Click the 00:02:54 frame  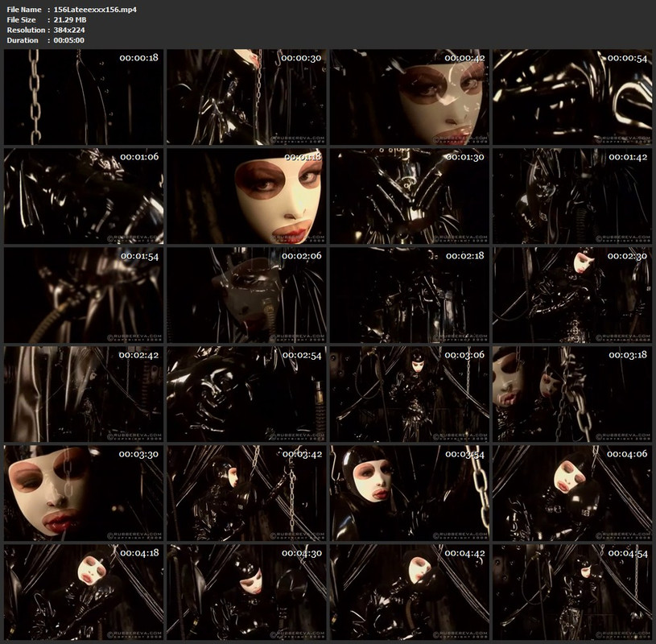(x=246, y=394)
